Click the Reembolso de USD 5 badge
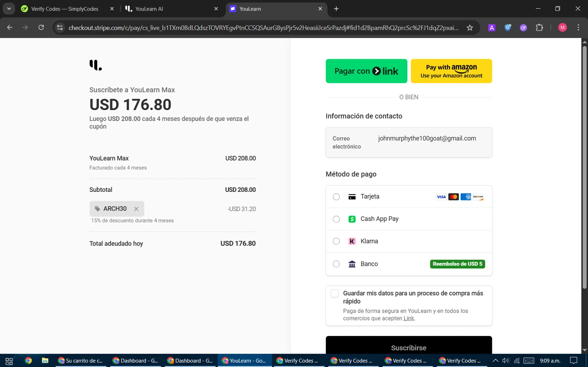Viewport: 588px width, 367px height. pyautogui.click(x=457, y=264)
